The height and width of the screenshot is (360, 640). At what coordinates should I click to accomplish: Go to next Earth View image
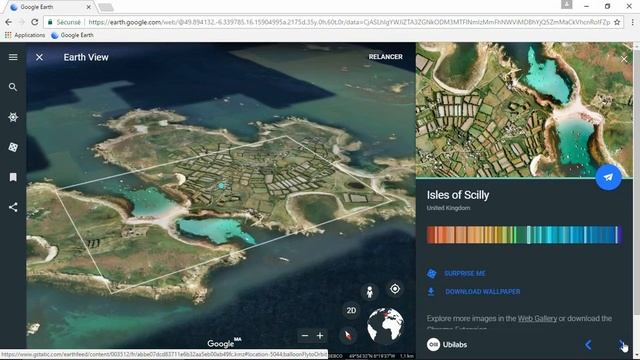[622, 345]
